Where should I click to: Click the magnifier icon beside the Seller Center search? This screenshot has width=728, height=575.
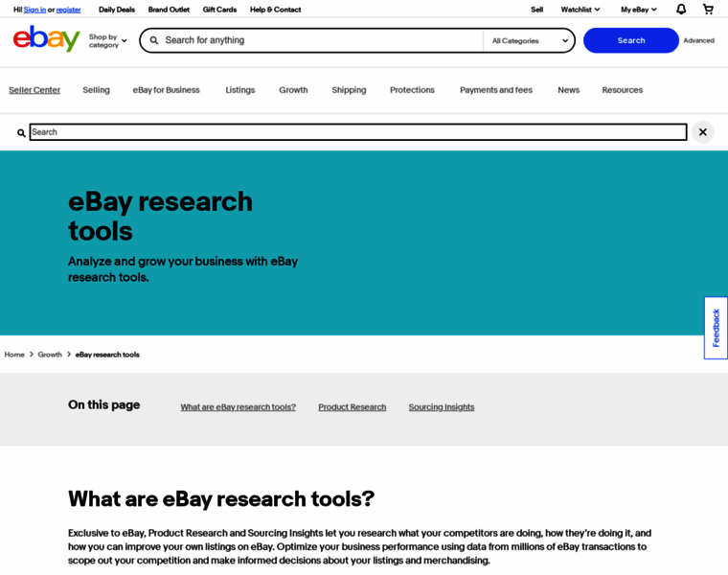21,133
